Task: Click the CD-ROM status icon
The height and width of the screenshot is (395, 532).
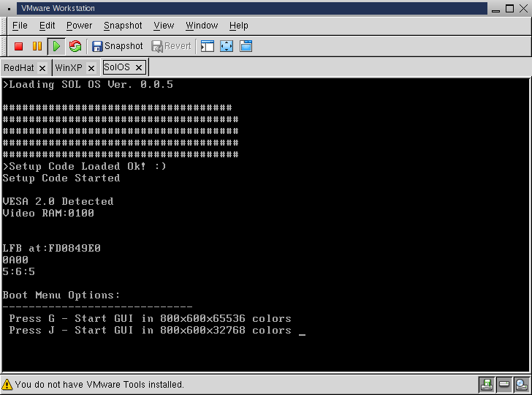Action: point(522,385)
